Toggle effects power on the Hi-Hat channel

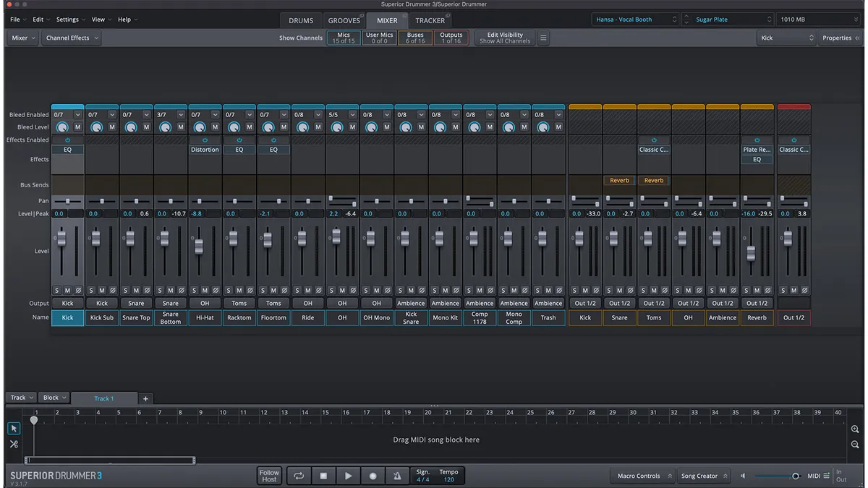[205, 140]
